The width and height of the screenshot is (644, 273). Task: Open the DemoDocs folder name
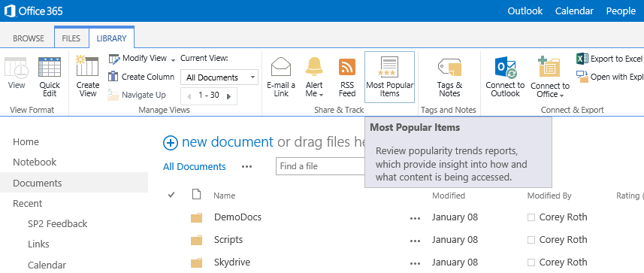237,217
